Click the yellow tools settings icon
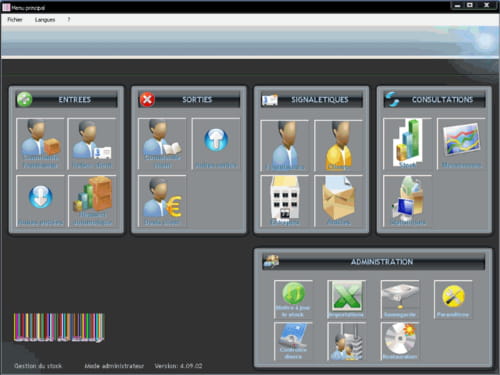500x375 pixels. tap(453, 299)
